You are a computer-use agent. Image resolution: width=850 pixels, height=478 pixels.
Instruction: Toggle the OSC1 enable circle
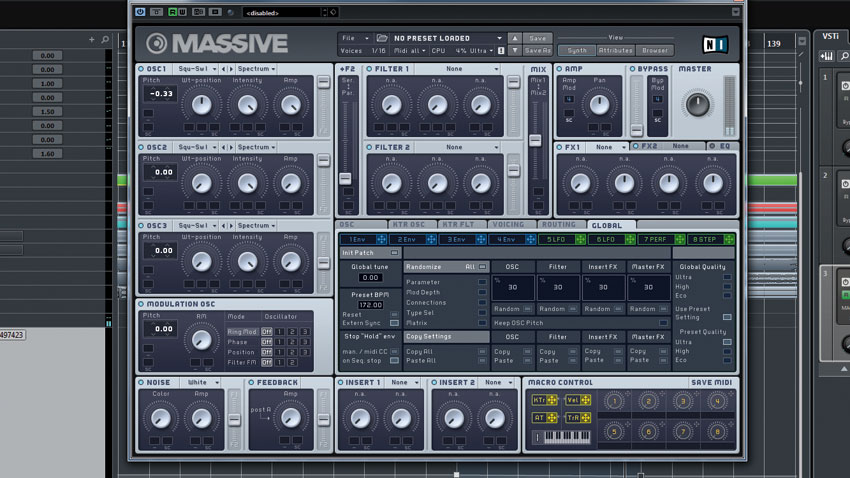pyautogui.click(x=141, y=69)
